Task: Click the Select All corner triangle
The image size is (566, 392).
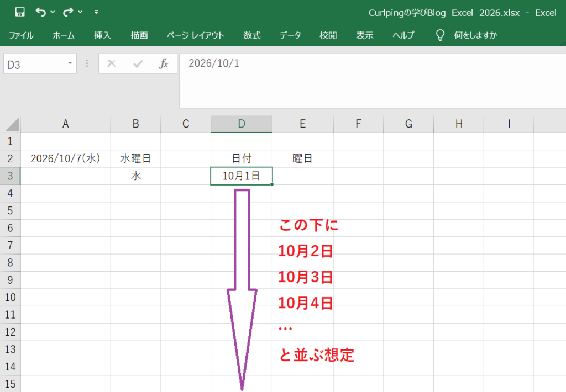Action: pyautogui.click(x=12, y=124)
